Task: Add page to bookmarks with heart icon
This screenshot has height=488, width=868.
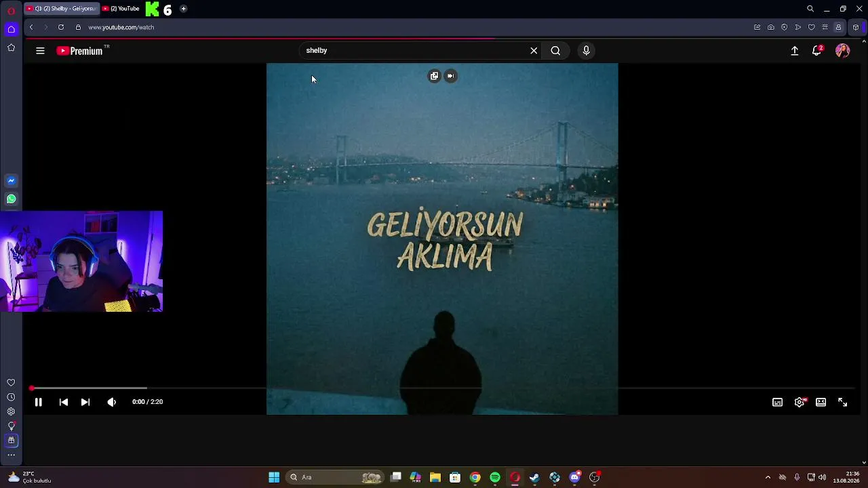Action: pyautogui.click(x=811, y=27)
